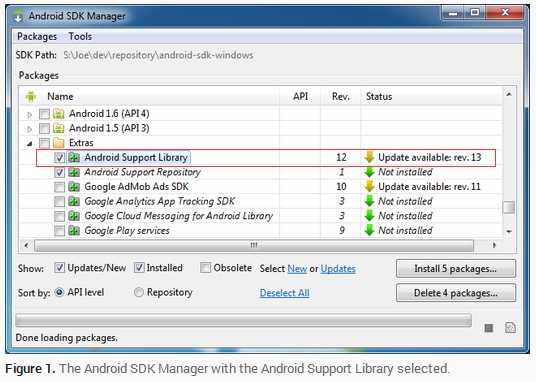536x382 pixels.
Task: Click the Android Support Library package icon
Action: point(74,158)
